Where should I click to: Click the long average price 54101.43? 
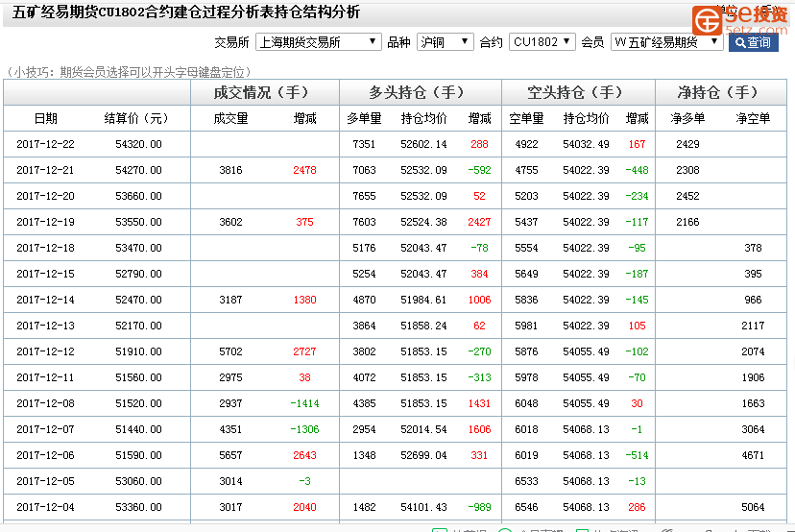[x=423, y=507]
